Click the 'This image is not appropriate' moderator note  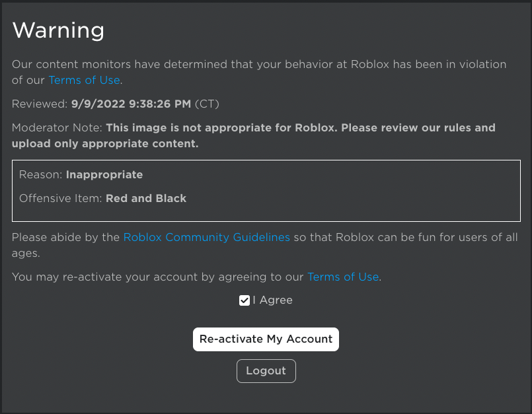pos(254,135)
